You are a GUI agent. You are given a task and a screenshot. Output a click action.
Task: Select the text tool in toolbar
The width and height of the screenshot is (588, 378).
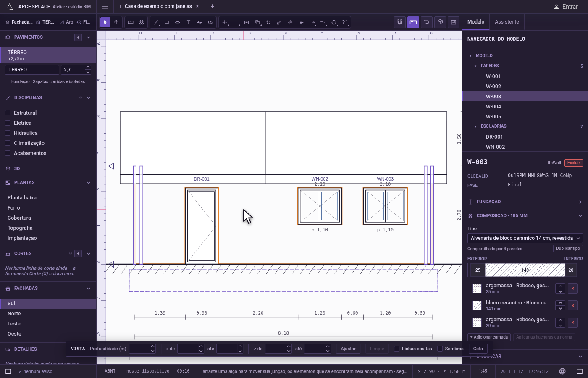[x=189, y=22]
